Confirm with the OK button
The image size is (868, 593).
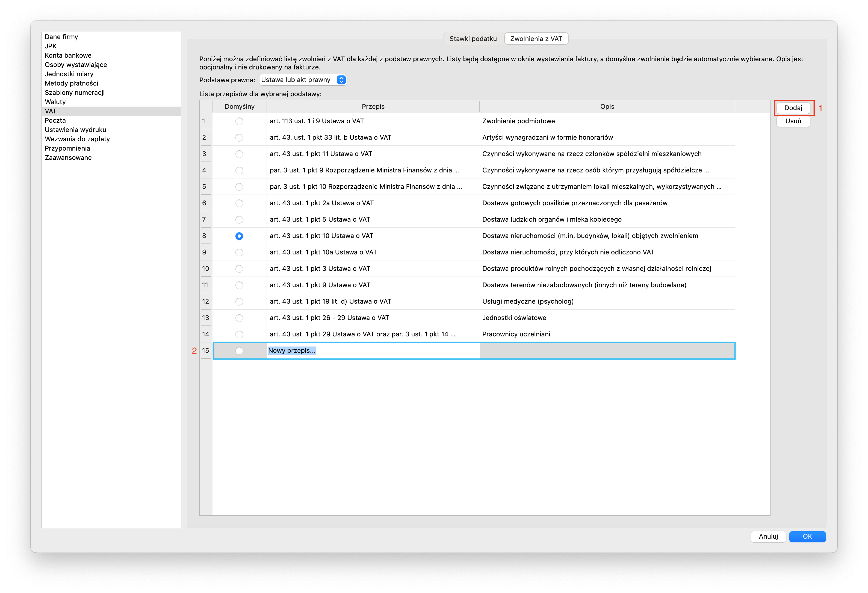(x=807, y=536)
